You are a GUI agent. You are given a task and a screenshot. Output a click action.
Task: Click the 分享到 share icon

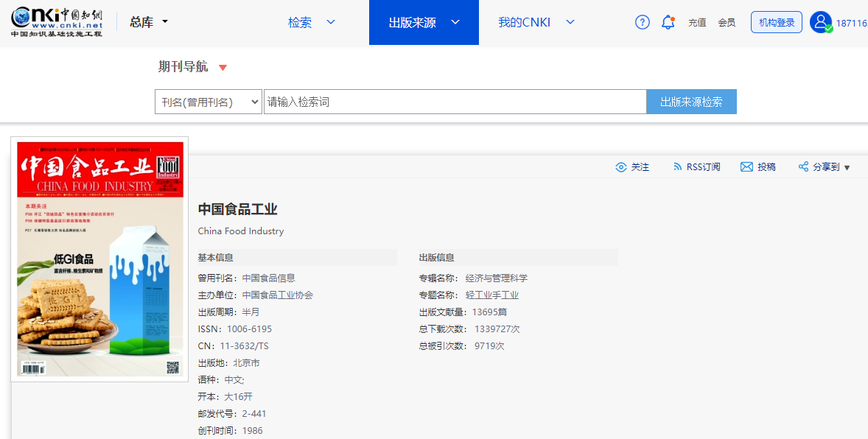803,166
